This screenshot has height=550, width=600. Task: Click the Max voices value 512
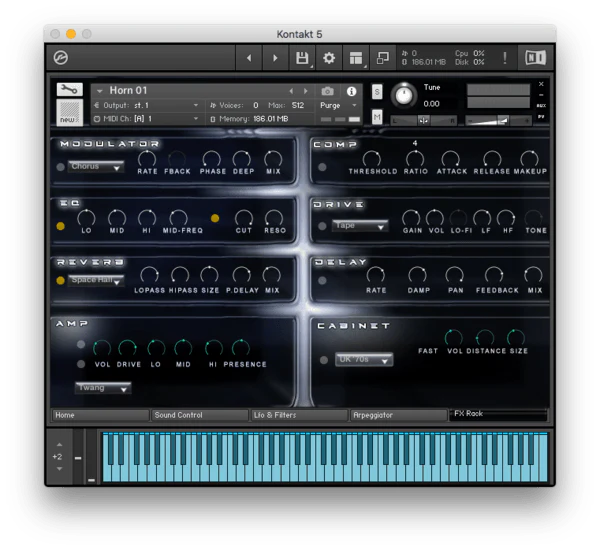point(298,105)
